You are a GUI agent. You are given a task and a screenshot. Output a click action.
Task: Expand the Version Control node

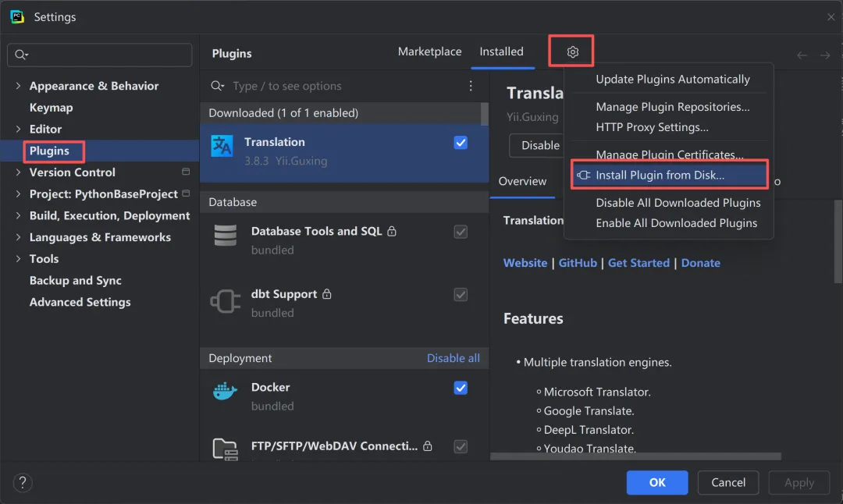18,172
